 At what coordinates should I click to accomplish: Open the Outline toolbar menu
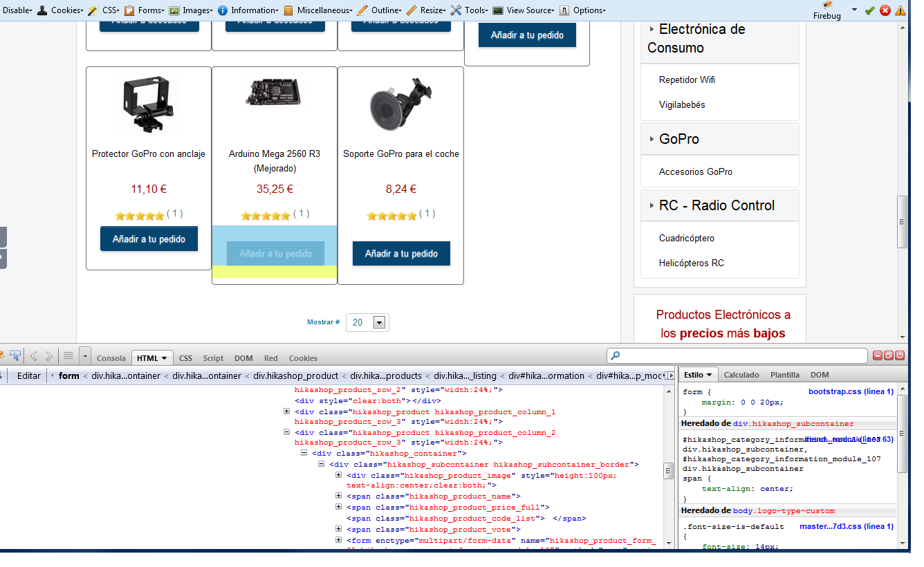click(x=380, y=10)
